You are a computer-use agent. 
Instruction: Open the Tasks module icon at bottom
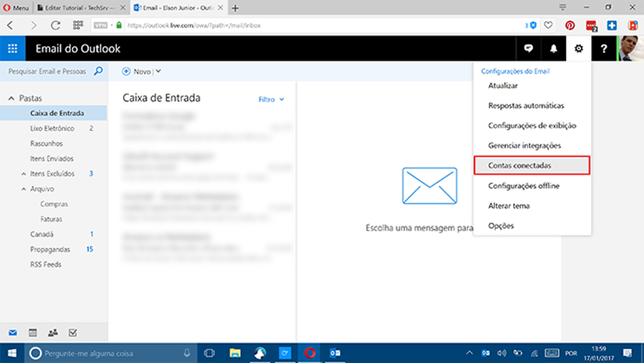[x=73, y=333]
